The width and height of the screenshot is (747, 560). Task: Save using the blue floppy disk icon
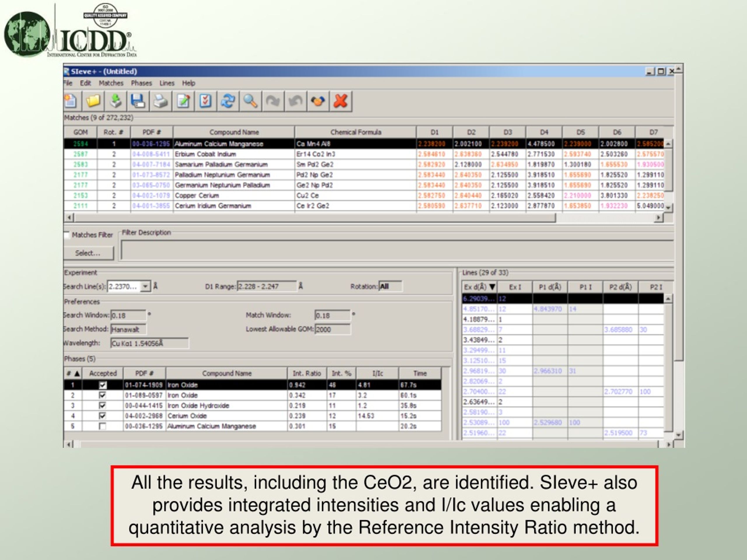[x=138, y=101]
